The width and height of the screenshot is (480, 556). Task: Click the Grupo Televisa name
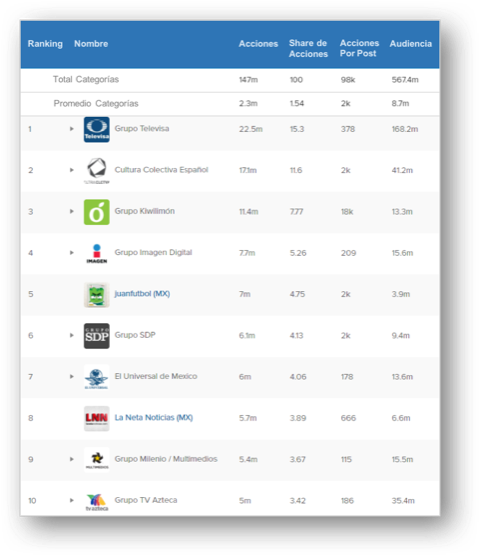point(141,128)
